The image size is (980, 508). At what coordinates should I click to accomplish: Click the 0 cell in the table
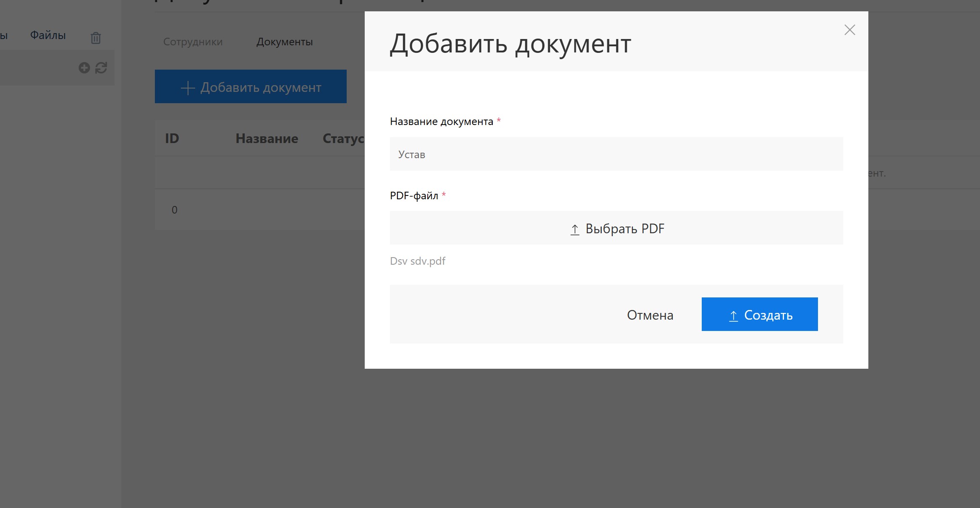tap(175, 210)
